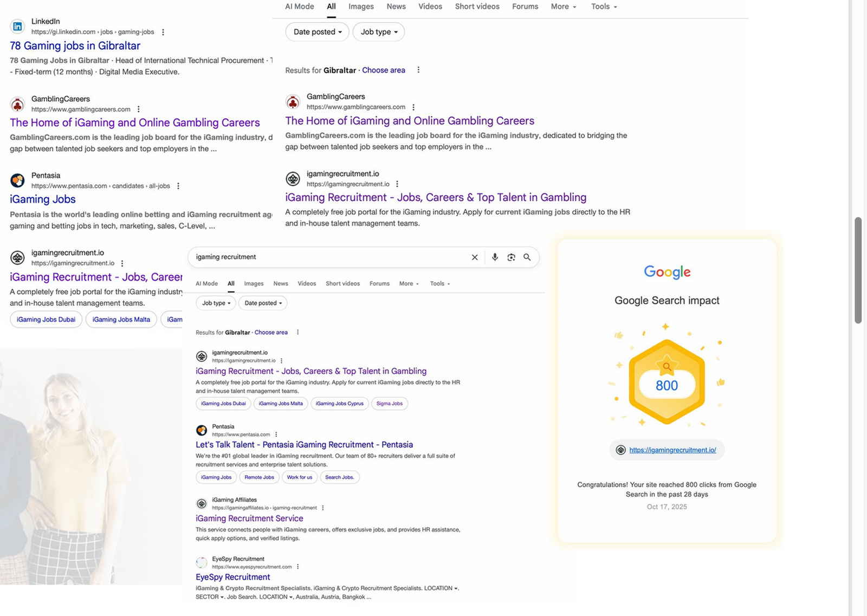Switch to News tab beneath the search box
The width and height of the screenshot is (867, 616).
pos(281,283)
